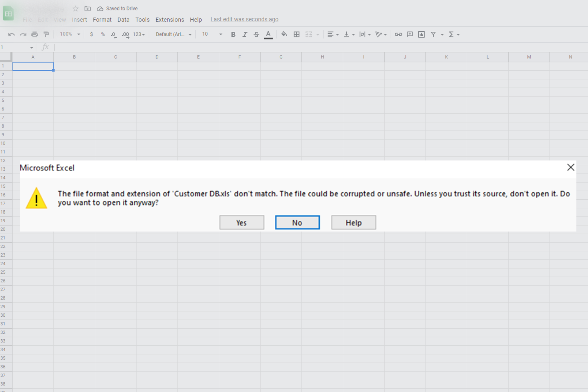This screenshot has height=392, width=588.
Task: Click the insert comment icon
Action: 410,34
